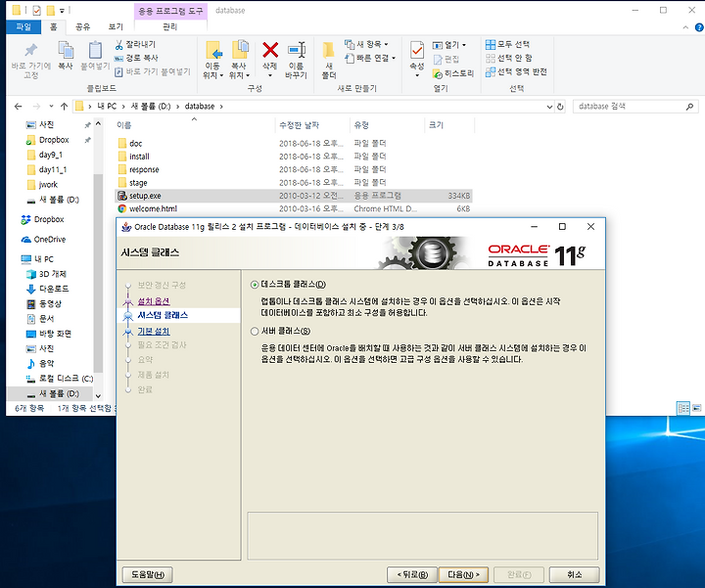Click the navigation pane scrollbar
The height and width of the screenshot is (588, 705).
click(x=98, y=274)
